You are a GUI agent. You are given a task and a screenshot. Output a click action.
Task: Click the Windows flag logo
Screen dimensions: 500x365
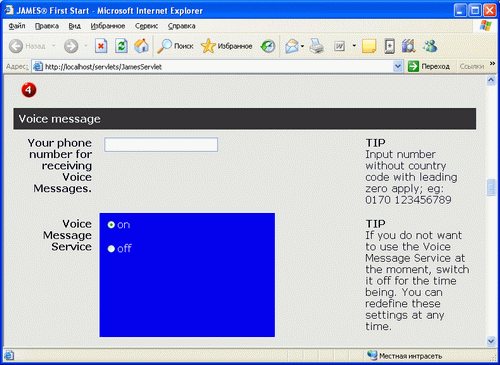click(x=485, y=26)
